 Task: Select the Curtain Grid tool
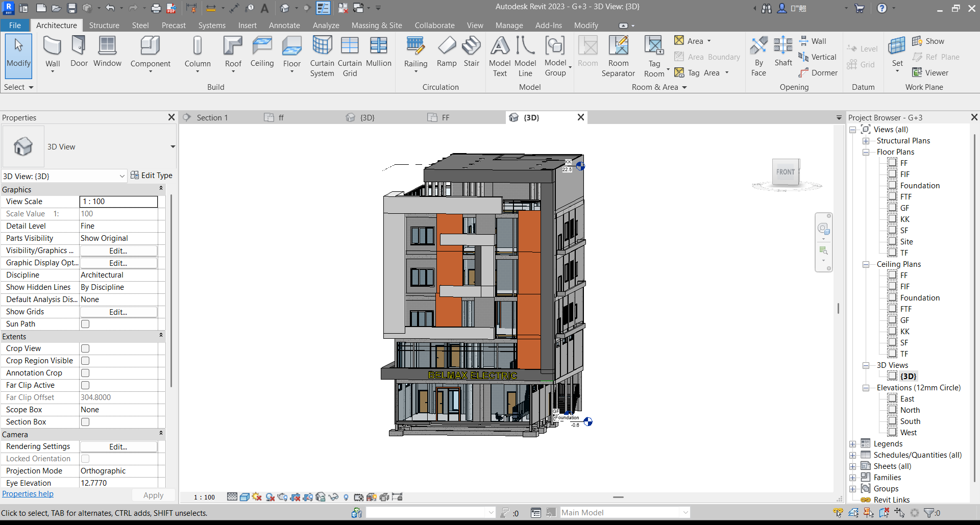coord(350,56)
